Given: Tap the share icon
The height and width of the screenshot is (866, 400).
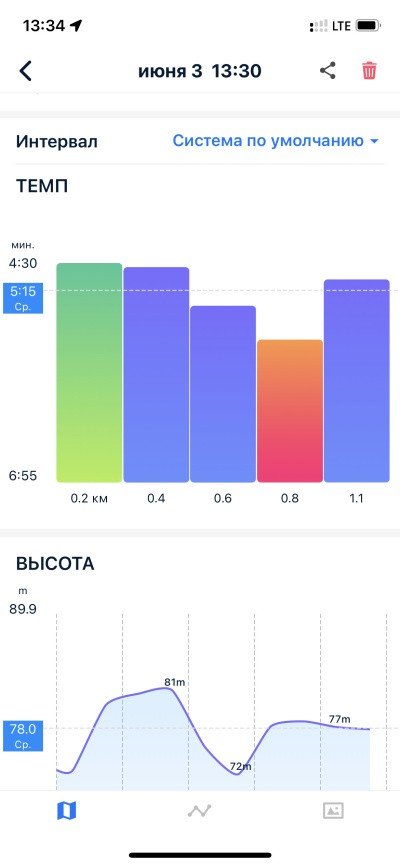Looking at the screenshot, I should tap(328, 71).
